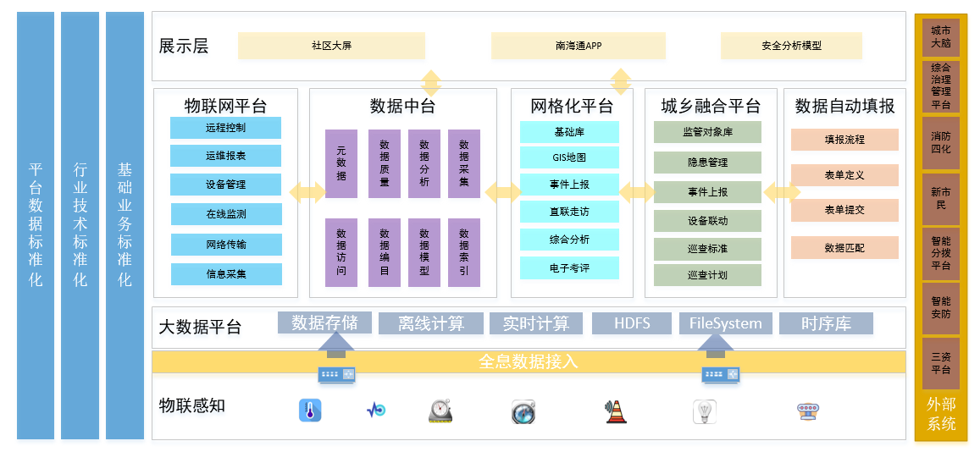980x452 pixels.
Task: Click the purple multi-lens device icon
Action: 807,411
